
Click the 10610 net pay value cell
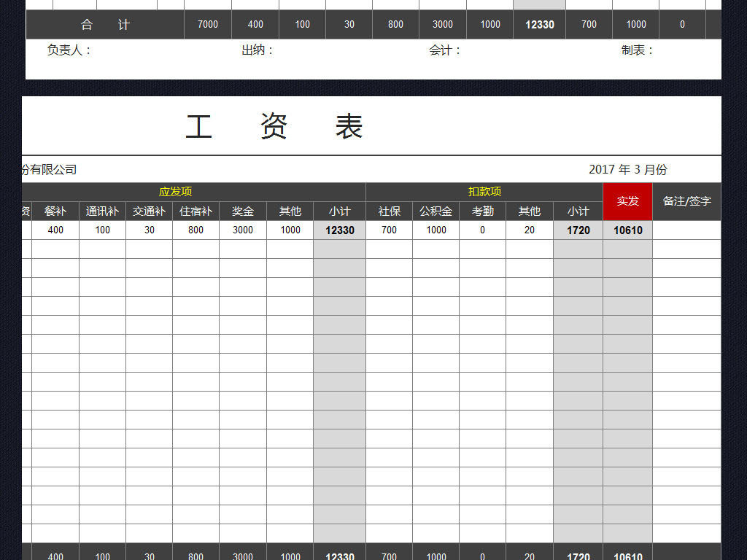pyautogui.click(x=628, y=230)
